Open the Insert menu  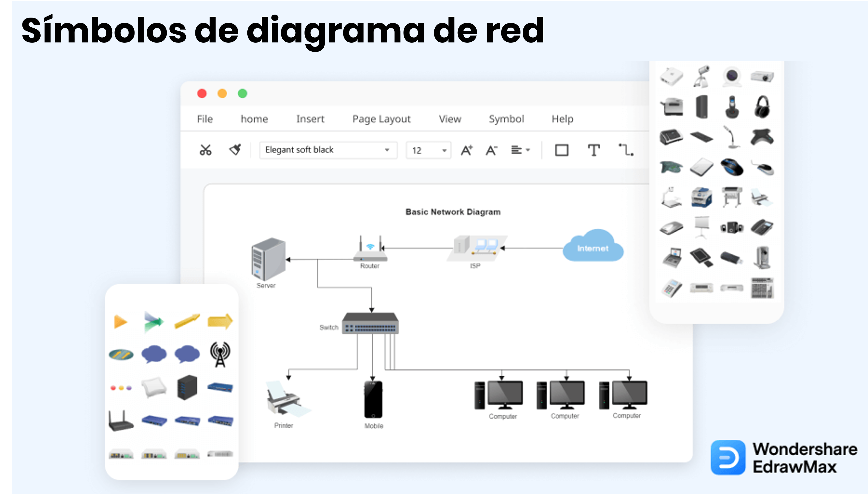(310, 119)
